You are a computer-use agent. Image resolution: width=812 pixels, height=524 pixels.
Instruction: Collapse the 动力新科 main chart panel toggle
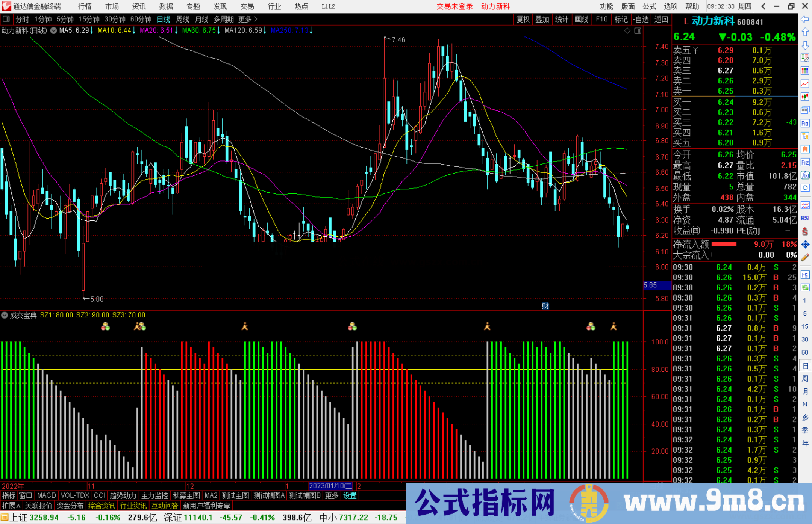click(53, 31)
